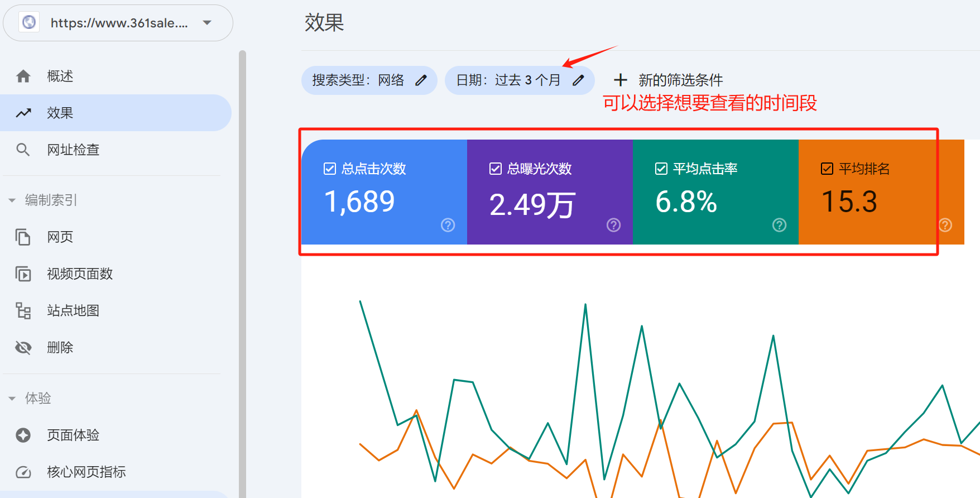This screenshot has height=498, width=980.
Task: Uncheck the 总曝光次数 checkbox
Action: tap(496, 169)
